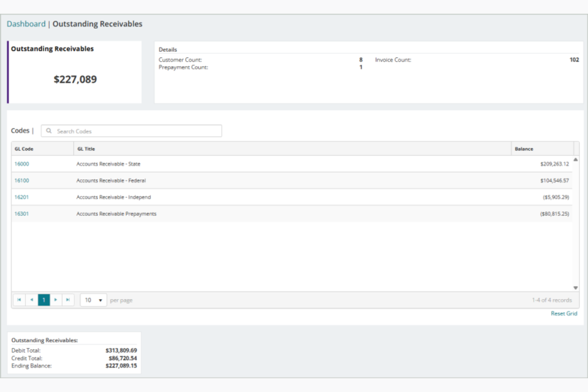Click the Reset Grid link
The width and height of the screenshot is (588, 392).
pos(564,313)
